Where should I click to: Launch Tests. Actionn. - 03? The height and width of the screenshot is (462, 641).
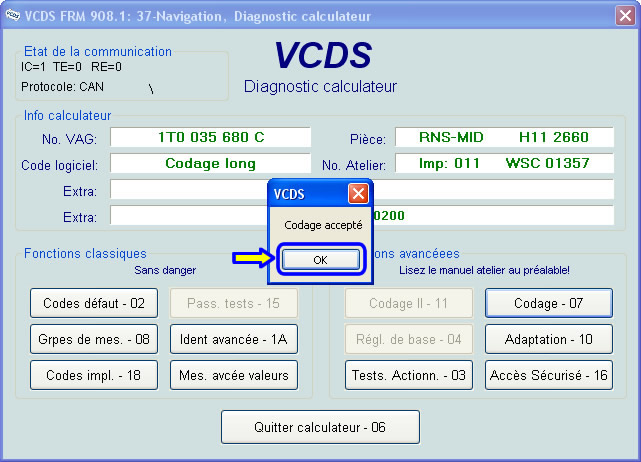point(408,375)
